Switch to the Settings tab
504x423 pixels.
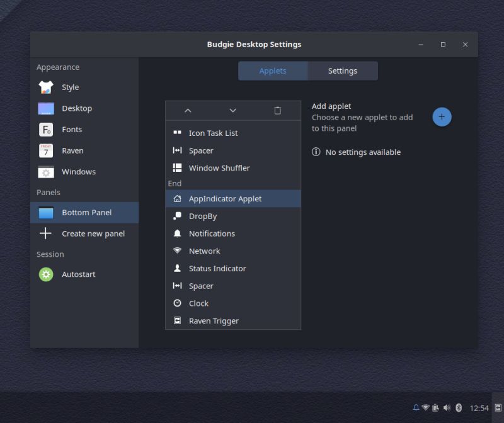[x=342, y=71]
